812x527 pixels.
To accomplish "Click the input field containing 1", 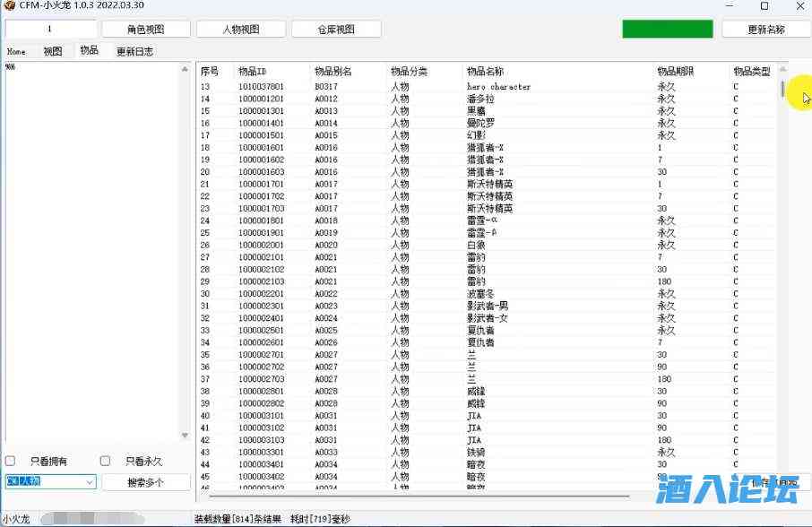I will click(49, 30).
